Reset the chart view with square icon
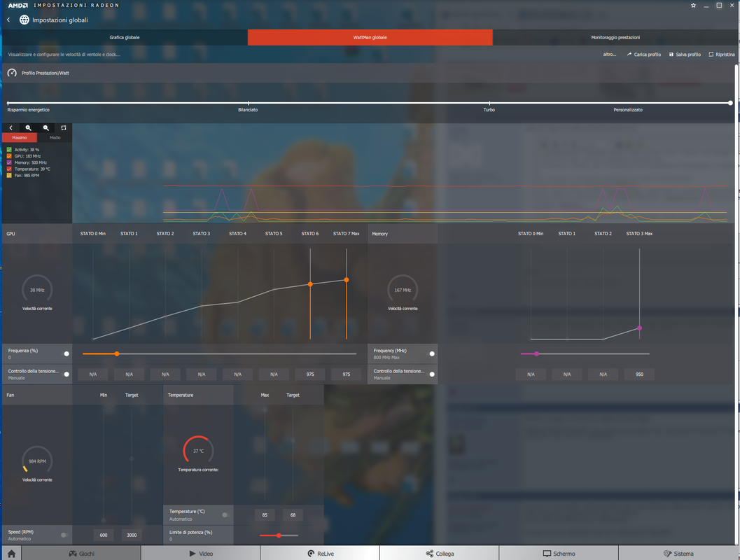740x560 pixels. pyautogui.click(x=63, y=128)
